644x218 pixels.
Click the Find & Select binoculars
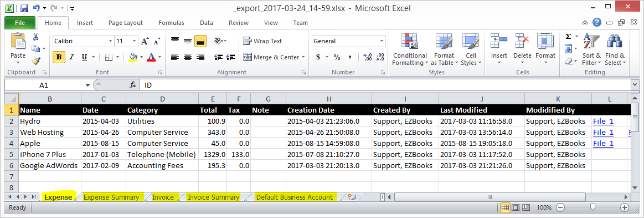615,49
